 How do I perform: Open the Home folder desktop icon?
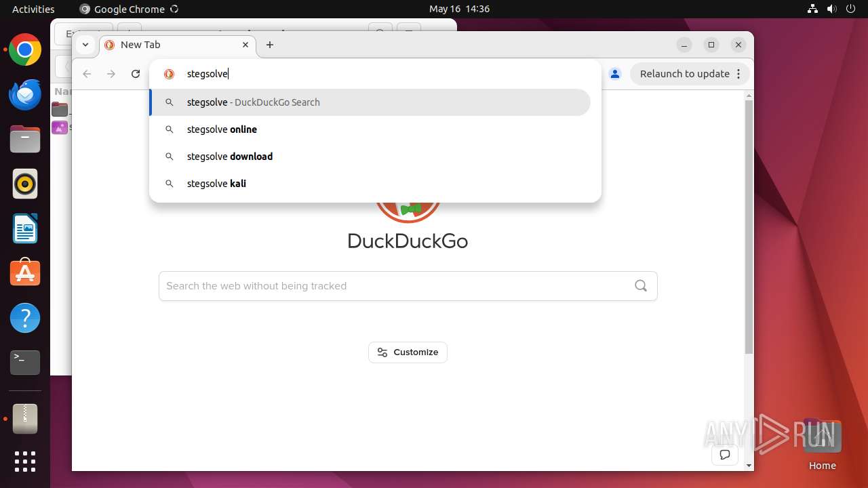[822, 445]
